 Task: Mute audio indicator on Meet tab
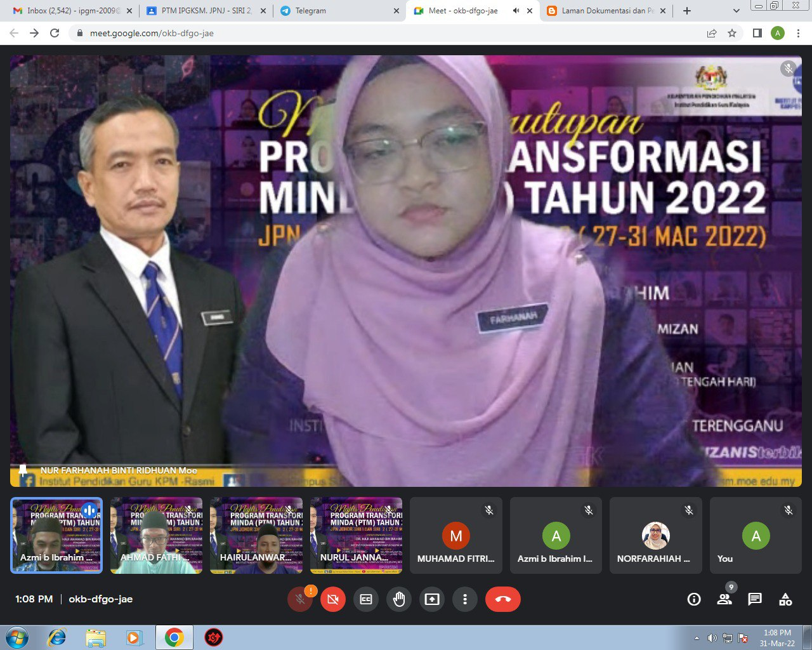(x=516, y=11)
